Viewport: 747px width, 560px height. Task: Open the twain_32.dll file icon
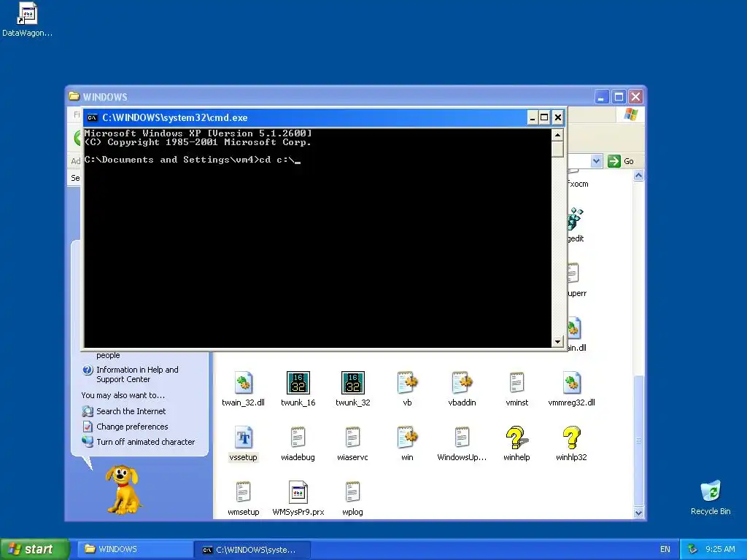[244, 383]
